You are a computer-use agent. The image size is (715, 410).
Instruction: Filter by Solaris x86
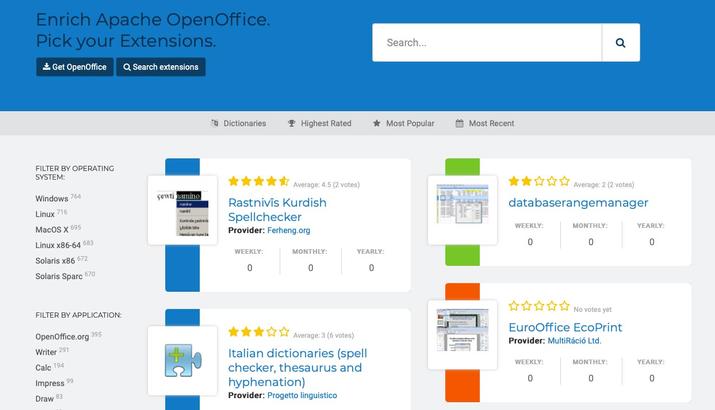coord(55,260)
